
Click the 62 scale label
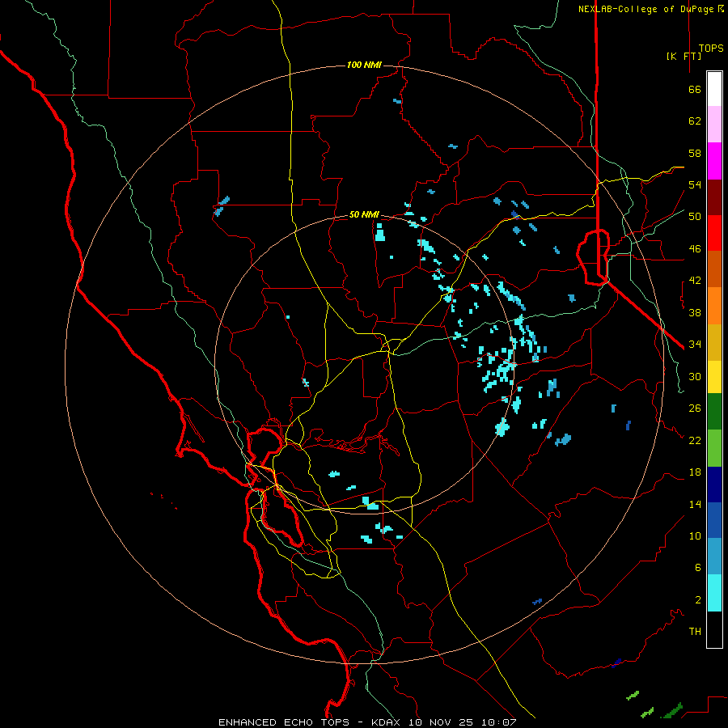(695, 121)
